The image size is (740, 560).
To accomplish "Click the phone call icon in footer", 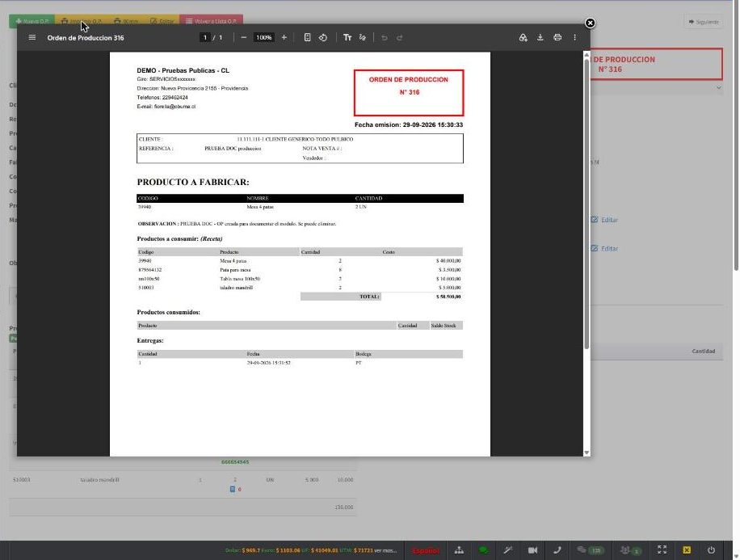I will (557, 550).
